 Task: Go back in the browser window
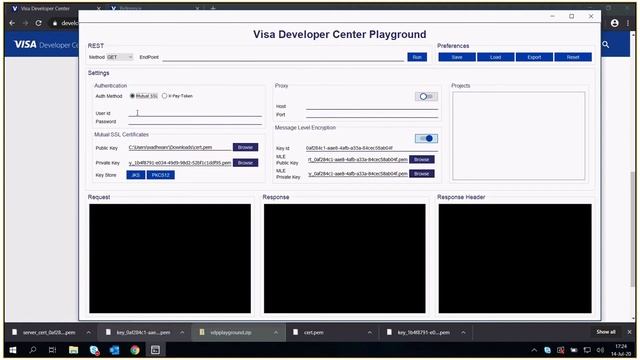click(12, 23)
